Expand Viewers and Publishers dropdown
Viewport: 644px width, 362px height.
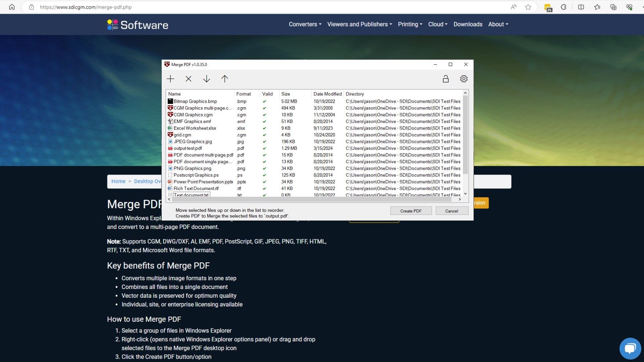[359, 24]
